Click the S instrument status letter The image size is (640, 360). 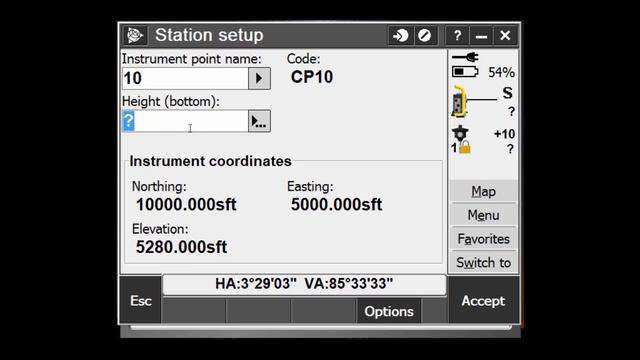[x=507, y=93]
